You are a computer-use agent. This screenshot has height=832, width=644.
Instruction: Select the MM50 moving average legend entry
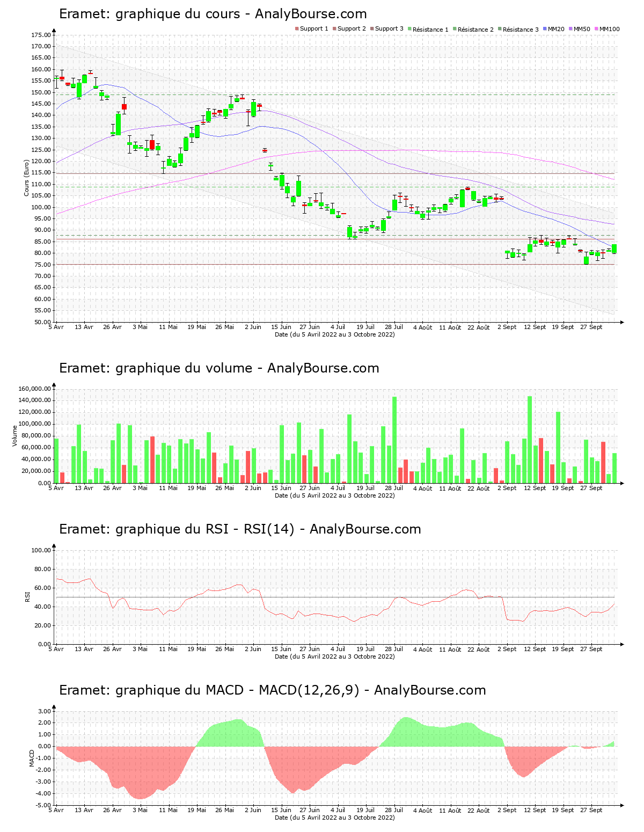point(579,29)
